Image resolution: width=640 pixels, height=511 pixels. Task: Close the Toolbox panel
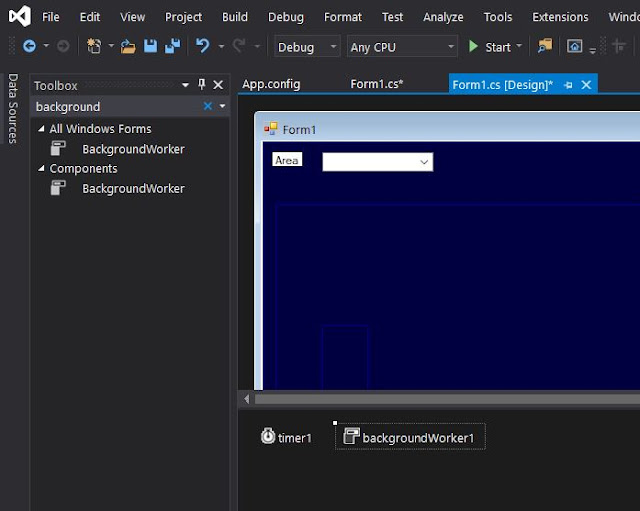pyautogui.click(x=218, y=85)
